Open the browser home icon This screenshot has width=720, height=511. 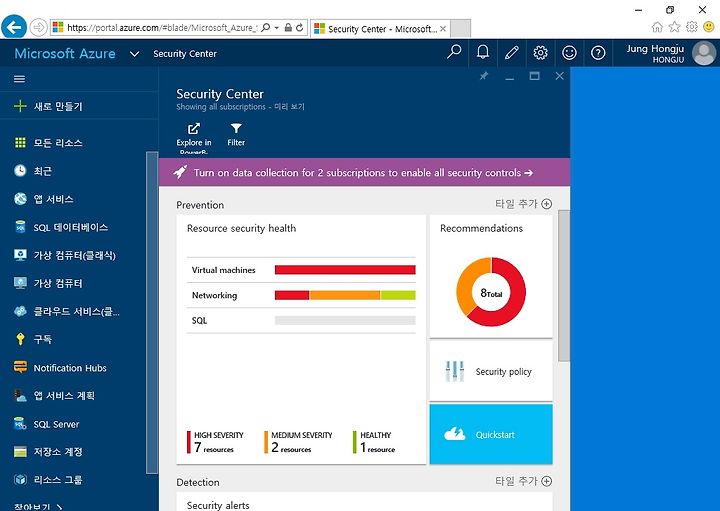click(657, 27)
